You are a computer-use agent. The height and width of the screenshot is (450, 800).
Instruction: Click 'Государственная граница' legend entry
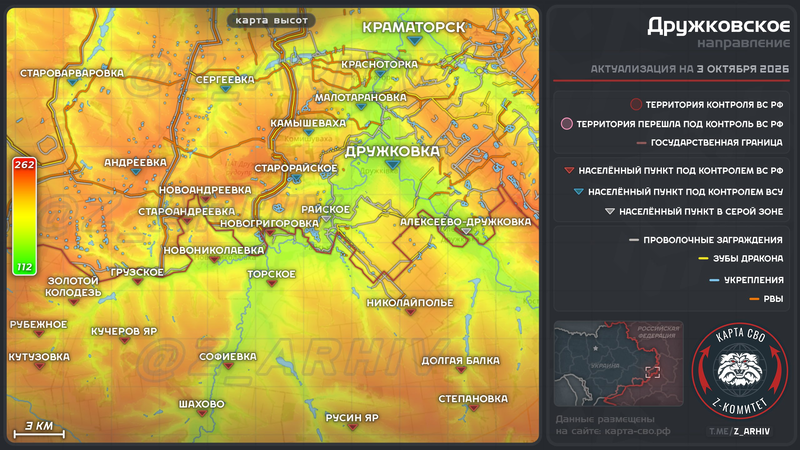click(710, 143)
